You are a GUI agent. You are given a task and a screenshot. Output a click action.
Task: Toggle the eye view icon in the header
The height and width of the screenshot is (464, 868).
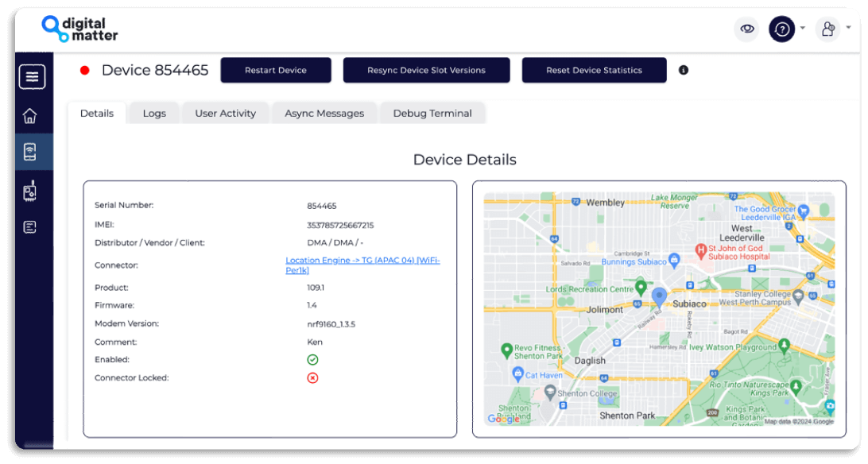pos(746,29)
